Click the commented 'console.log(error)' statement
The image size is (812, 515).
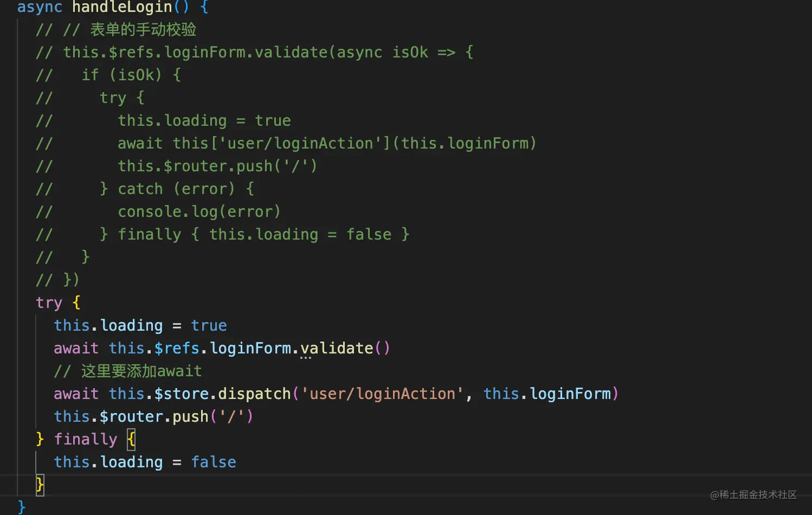click(199, 211)
